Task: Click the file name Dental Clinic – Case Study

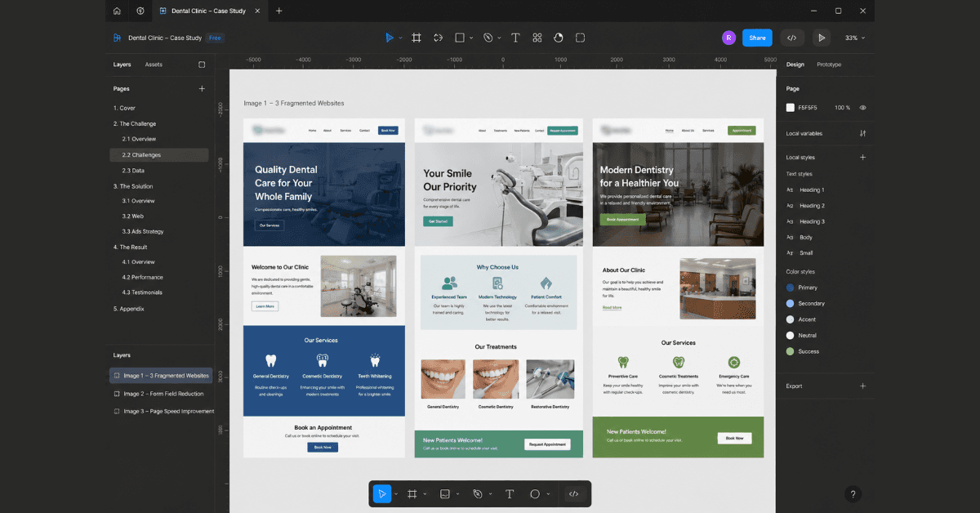Action: [x=164, y=38]
